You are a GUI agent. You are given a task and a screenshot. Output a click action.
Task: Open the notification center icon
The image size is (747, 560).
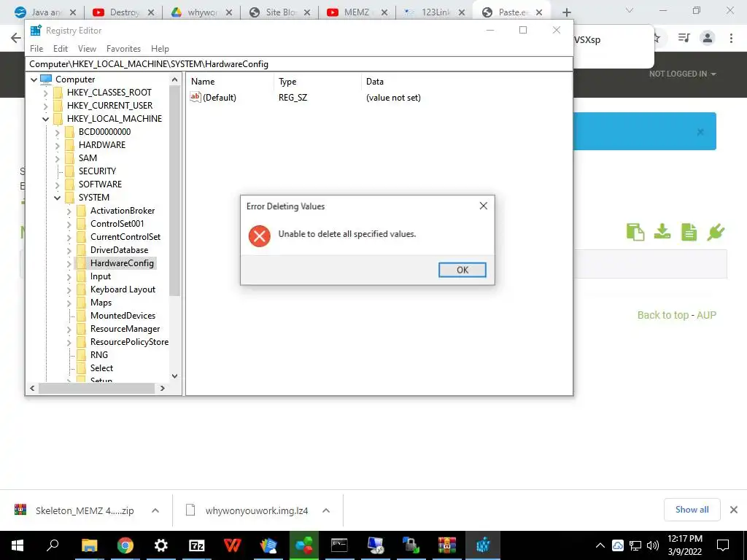[x=723, y=545]
